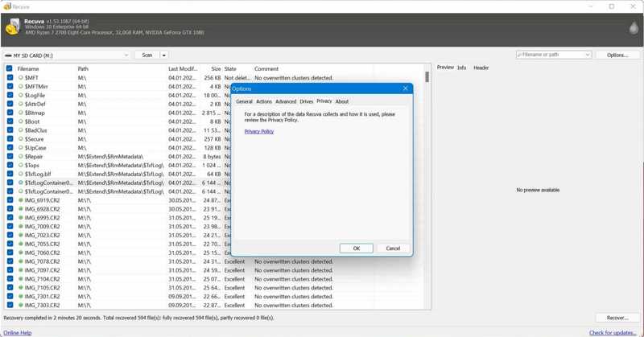Confirm Options dialog with OK
The height and width of the screenshot is (337, 644).
click(357, 249)
